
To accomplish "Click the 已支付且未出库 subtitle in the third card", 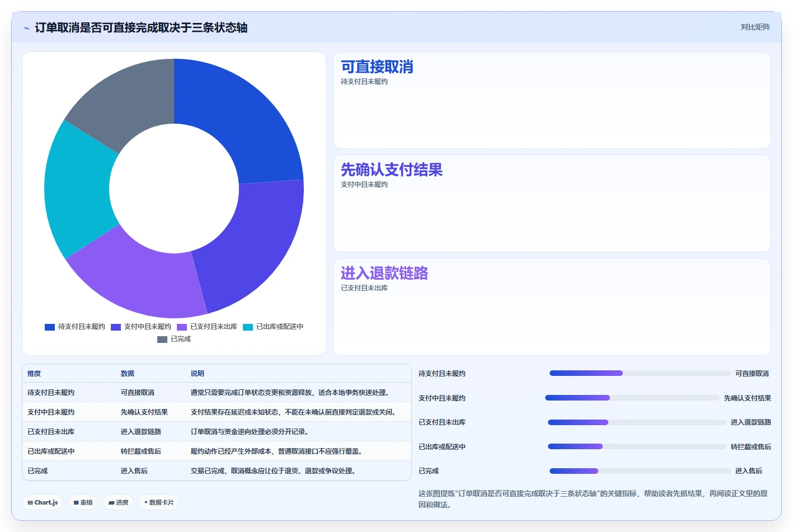I will click(x=364, y=288).
